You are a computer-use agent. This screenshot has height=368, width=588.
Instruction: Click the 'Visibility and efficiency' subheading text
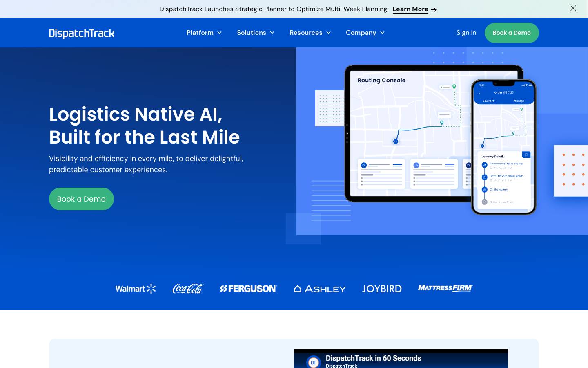[x=146, y=164]
